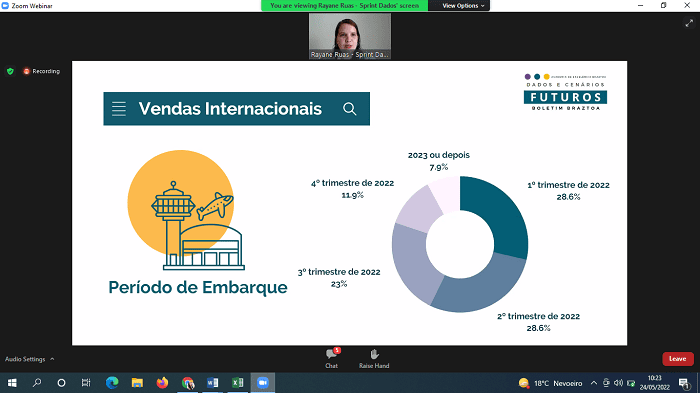Switch to Word on the taskbar
Screen dimensions: 700x393
212,383
